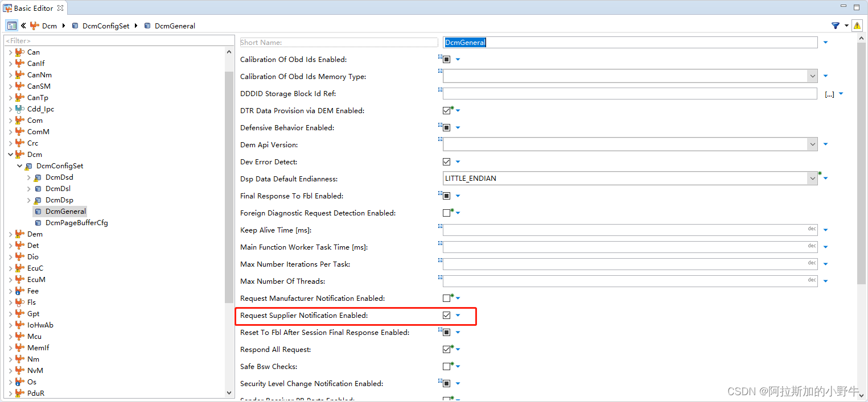Open Dem Api Version dropdown
The image size is (868, 402).
pos(812,144)
